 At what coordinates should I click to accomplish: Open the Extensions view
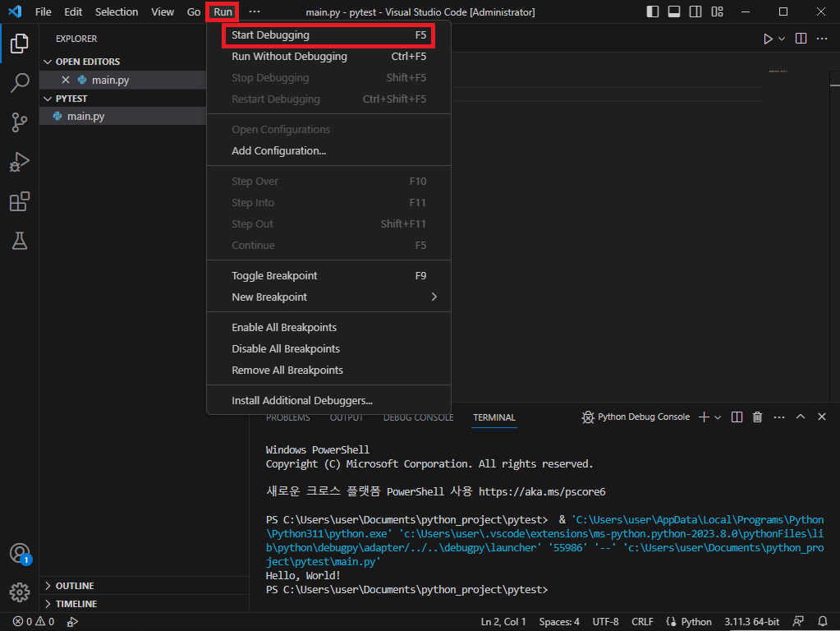pyautogui.click(x=19, y=201)
